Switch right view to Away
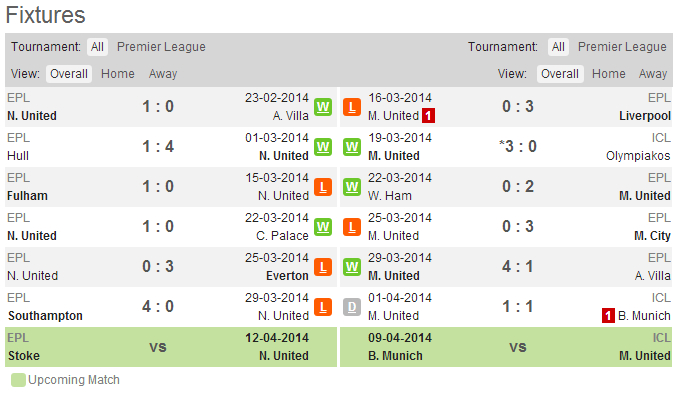The width and height of the screenshot is (680, 397). tap(653, 74)
